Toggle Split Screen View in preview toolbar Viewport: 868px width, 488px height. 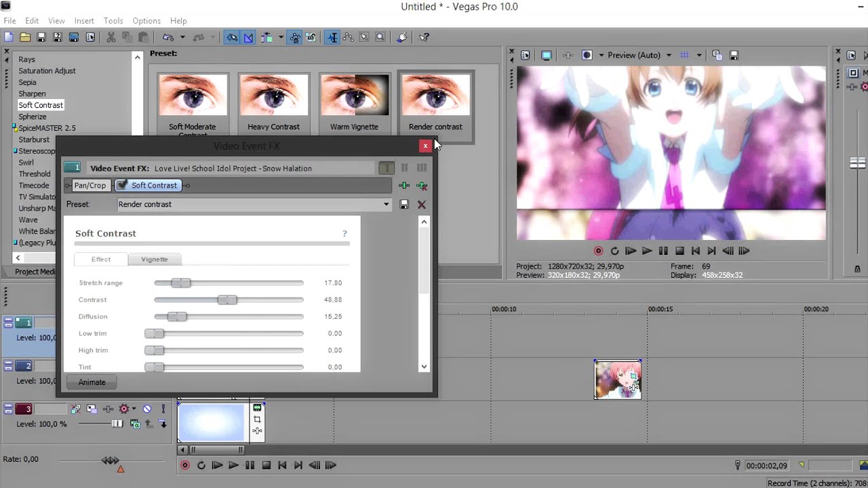coord(587,55)
